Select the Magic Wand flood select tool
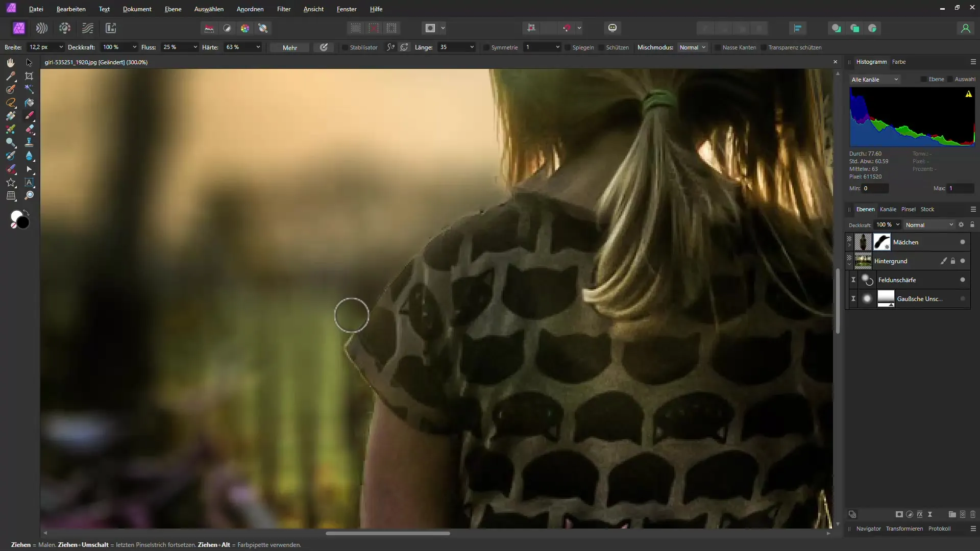This screenshot has width=980, height=551. (29, 89)
